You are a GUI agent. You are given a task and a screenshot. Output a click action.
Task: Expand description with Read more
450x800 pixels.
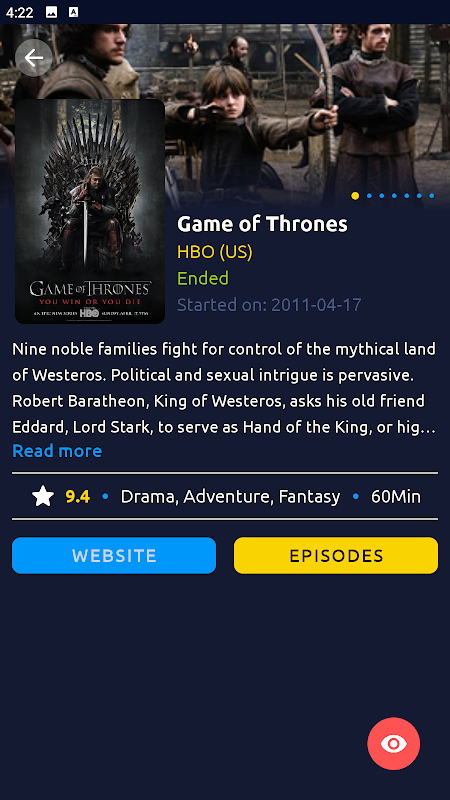pyautogui.click(x=57, y=451)
